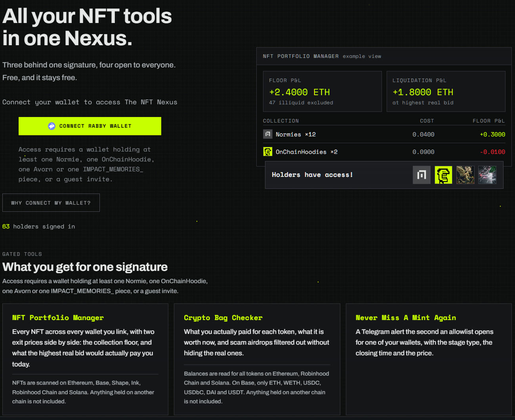
Task: Click the GATED TOOLS section label
Action: click(x=22, y=254)
